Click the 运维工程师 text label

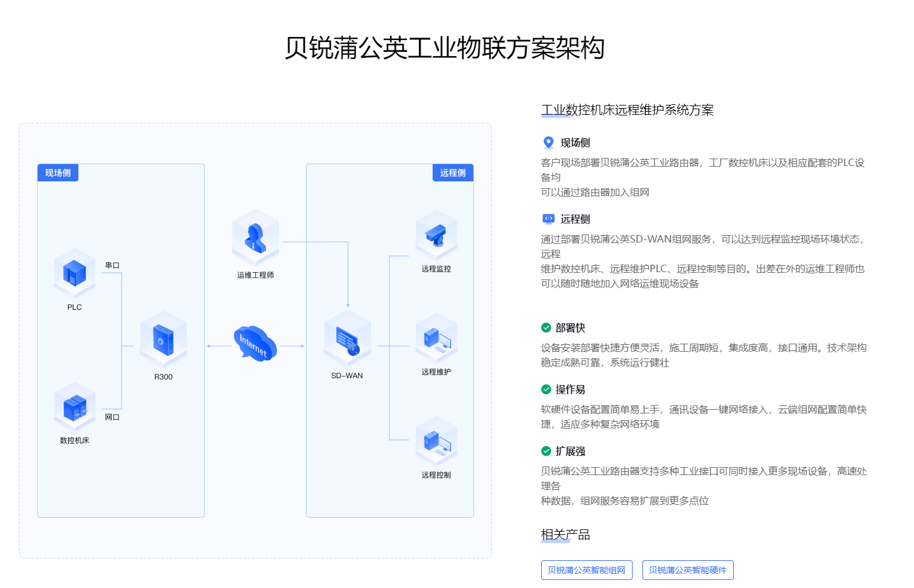[x=256, y=275]
